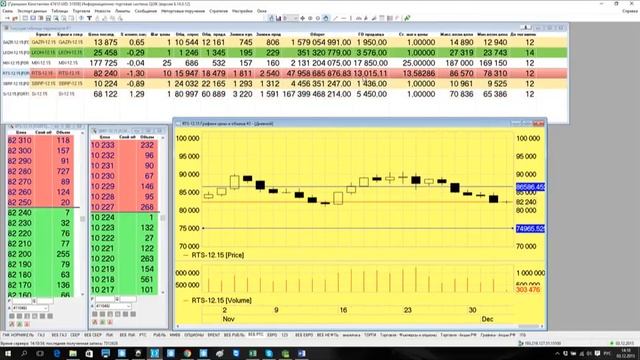The image size is (640, 360).
Task: Select the hand pan tool in the chart toolbar
Action: 326,18
